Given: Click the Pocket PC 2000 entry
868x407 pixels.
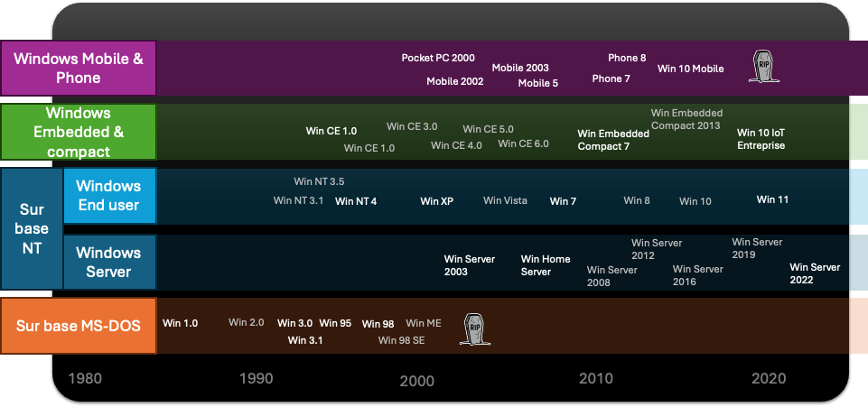Looking at the screenshot, I should click(x=438, y=58).
